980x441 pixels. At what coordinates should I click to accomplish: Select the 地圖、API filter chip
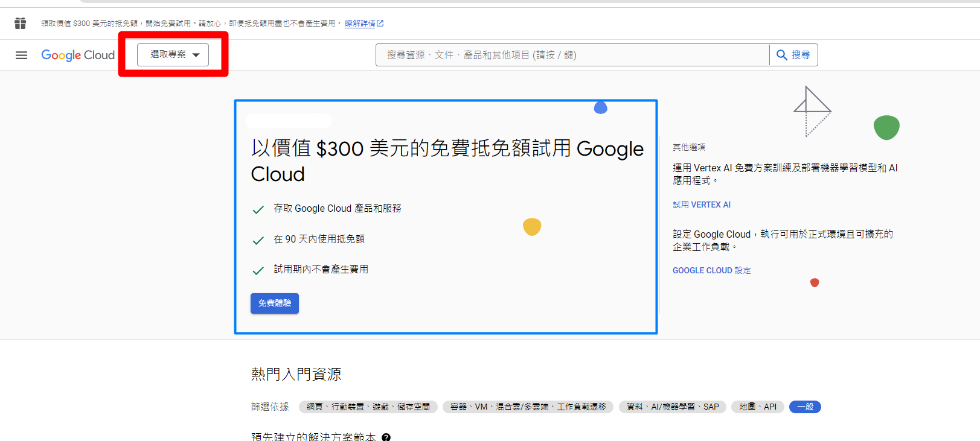758,407
